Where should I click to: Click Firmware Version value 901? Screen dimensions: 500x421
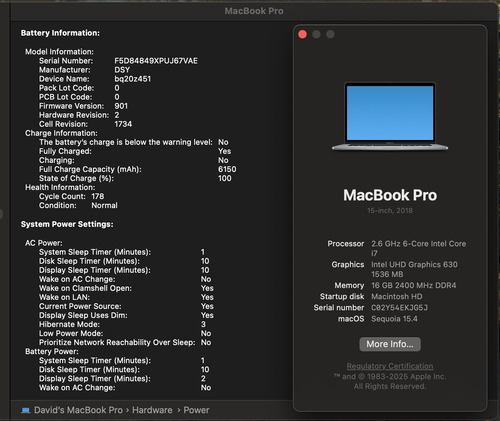121,106
